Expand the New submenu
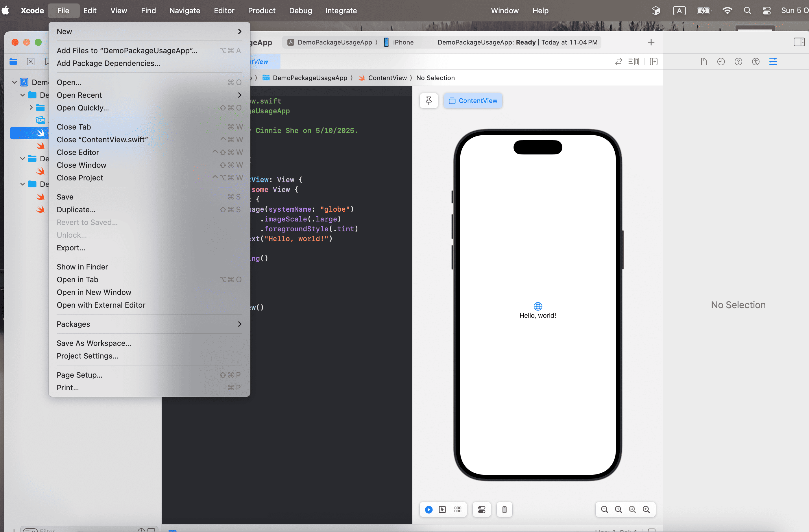This screenshot has height=532, width=809. [x=64, y=31]
